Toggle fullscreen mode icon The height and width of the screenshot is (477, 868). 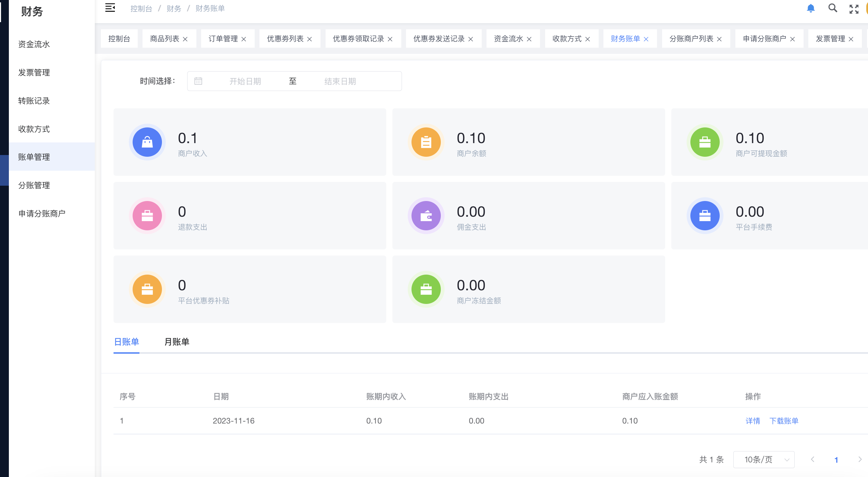point(854,9)
